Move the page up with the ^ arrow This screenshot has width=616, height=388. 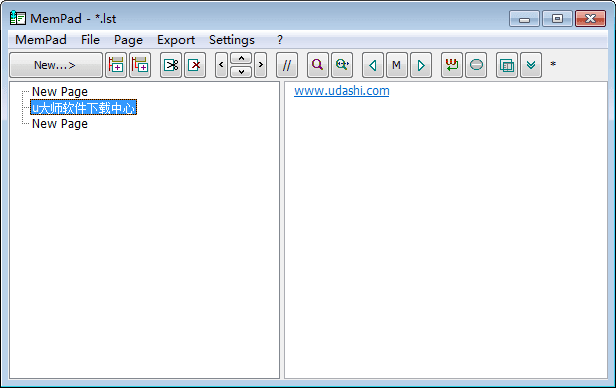(x=241, y=59)
